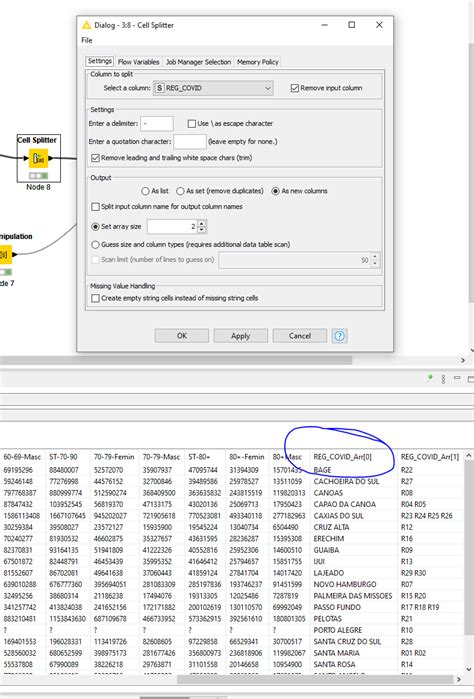Screen dimensions: 474x699
Task: Click the 70-79-Masc column header
Action: pyautogui.click(x=161, y=457)
